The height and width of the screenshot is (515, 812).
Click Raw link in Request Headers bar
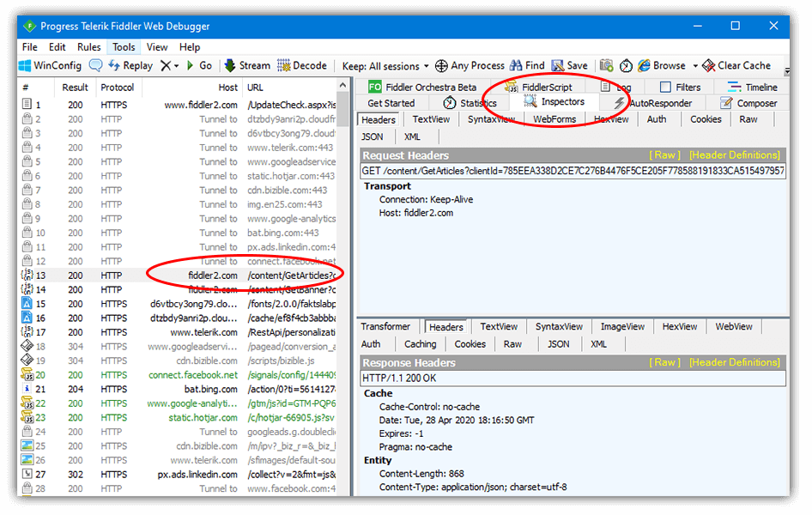pos(665,154)
